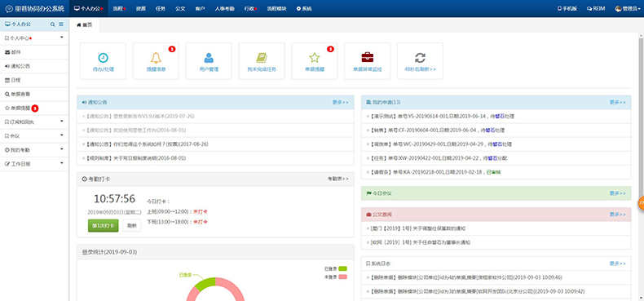Select the 系统 top menu with gear
The height and width of the screenshot is (301, 644).
tap(304, 9)
